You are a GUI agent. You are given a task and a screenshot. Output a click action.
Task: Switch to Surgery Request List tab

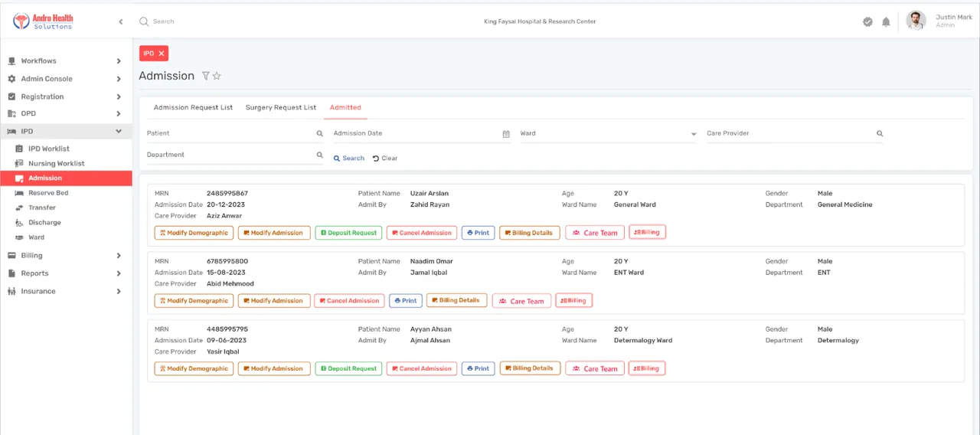(281, 108)
